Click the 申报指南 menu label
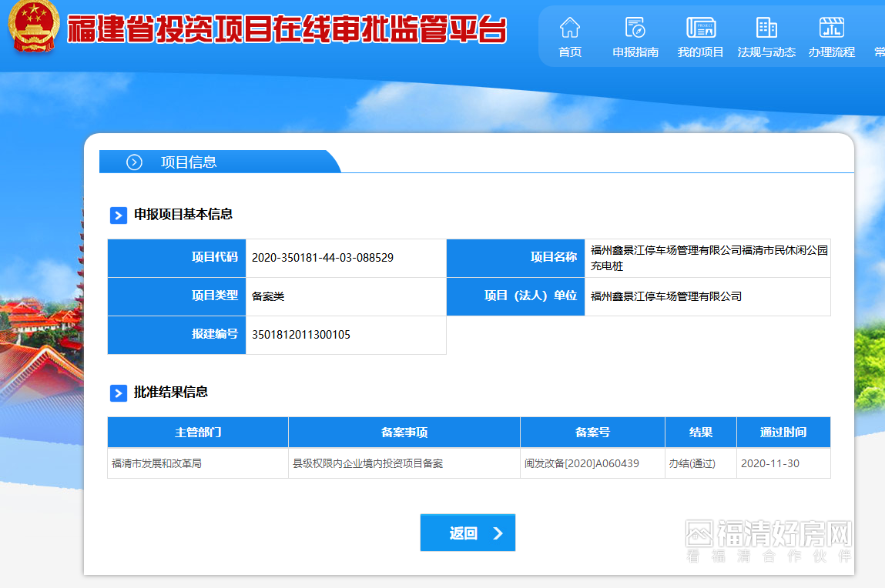Screen dimensions: 885x588 click(x=635, y=52)
